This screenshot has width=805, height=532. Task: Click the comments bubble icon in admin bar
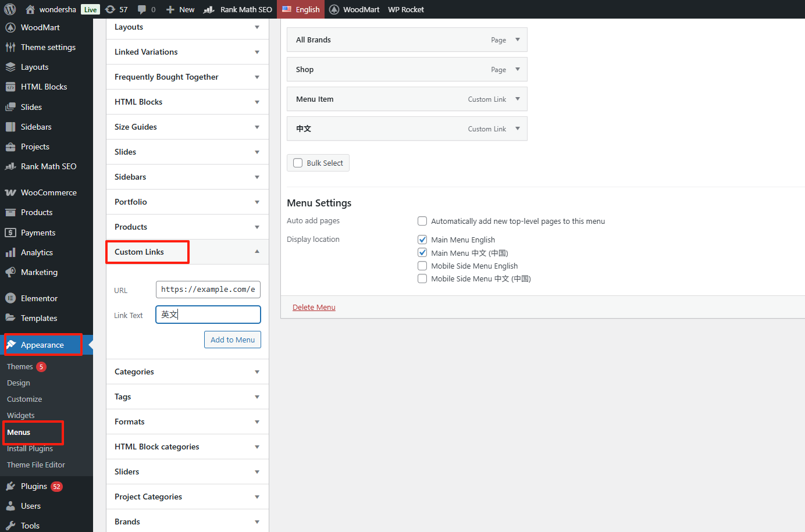pos(142,9)
